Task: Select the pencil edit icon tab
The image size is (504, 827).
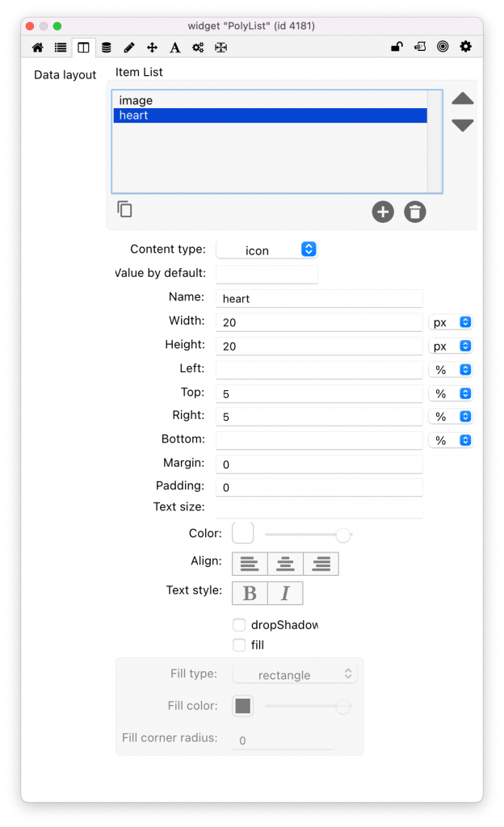Action: [x=129, y=48]
